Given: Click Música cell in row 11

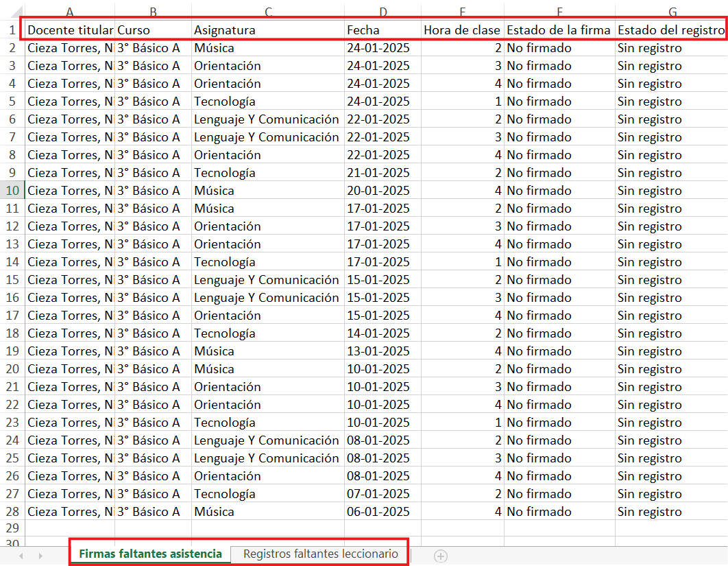Looking at the screenshot, I should click(268, 209).
